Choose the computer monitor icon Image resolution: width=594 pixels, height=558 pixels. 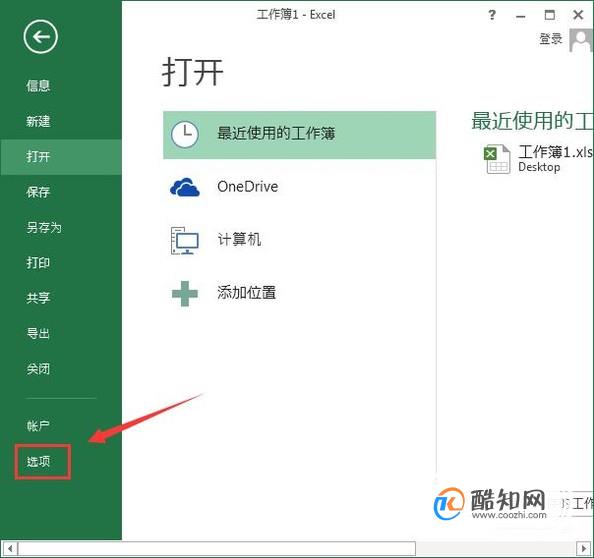tap(184, 241)
